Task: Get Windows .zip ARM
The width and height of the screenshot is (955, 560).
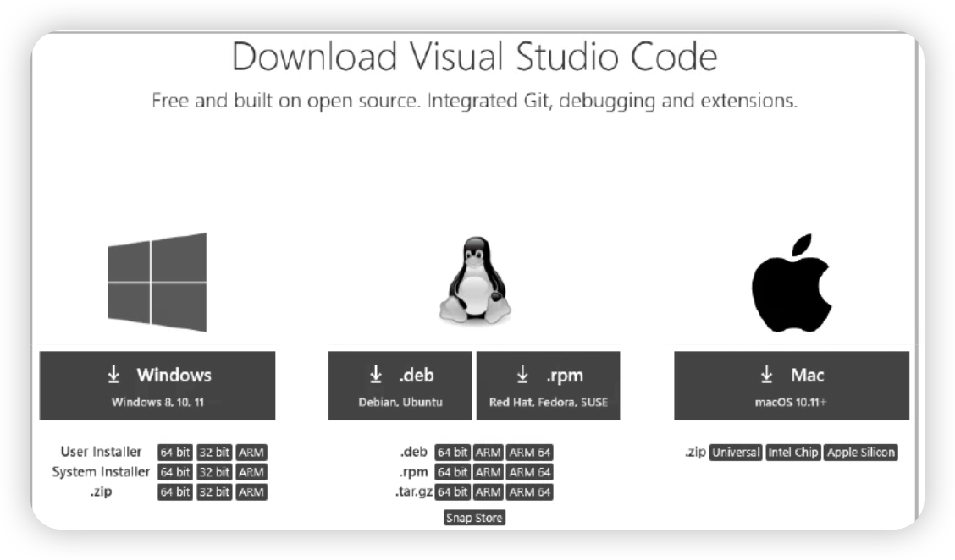Action: point(251,491)
